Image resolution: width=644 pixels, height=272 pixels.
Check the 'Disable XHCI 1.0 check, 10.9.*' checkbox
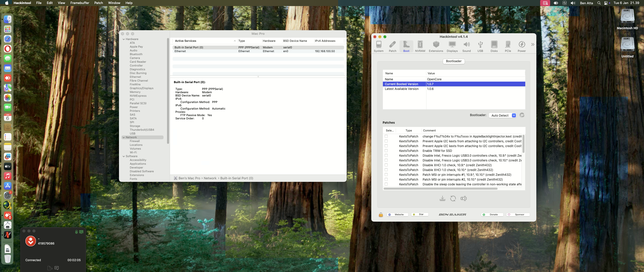[x=386, y=165]
